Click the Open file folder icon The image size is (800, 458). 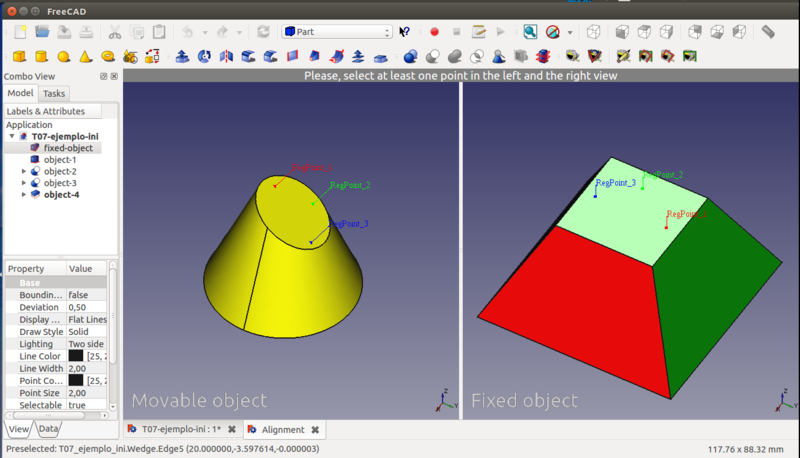(42, 32)
